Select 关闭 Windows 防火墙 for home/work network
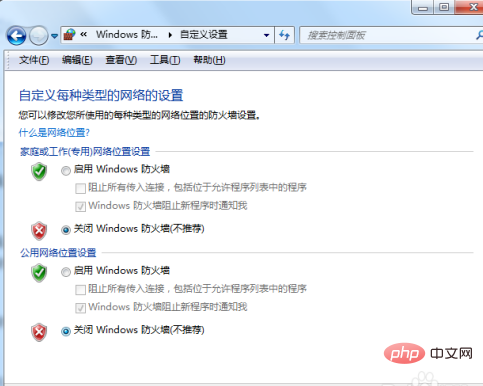483x386 pixels. (66, 230)
